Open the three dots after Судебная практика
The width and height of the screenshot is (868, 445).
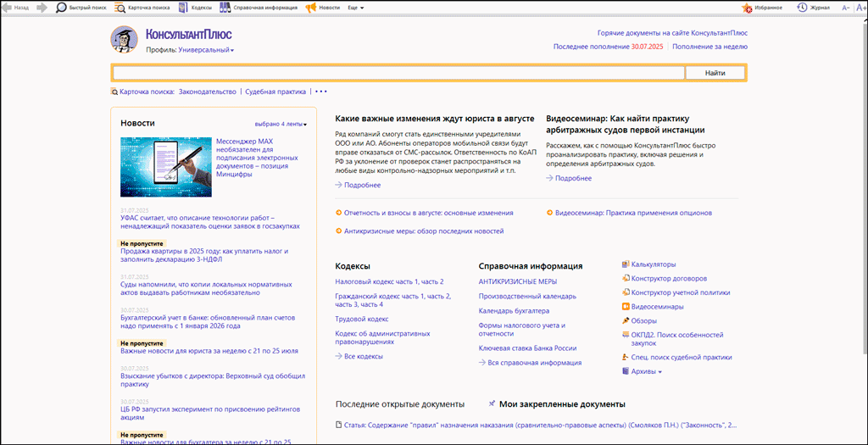point(321,92)
